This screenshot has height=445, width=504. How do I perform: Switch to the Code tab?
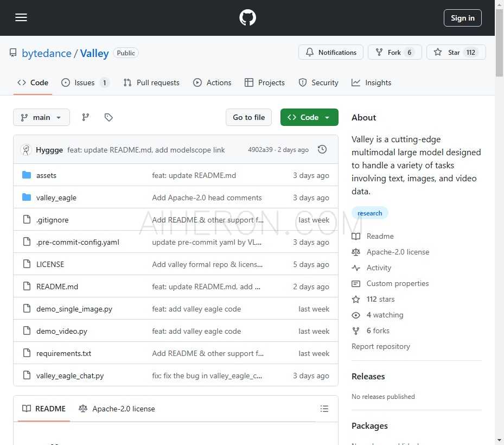click(33, 82)
